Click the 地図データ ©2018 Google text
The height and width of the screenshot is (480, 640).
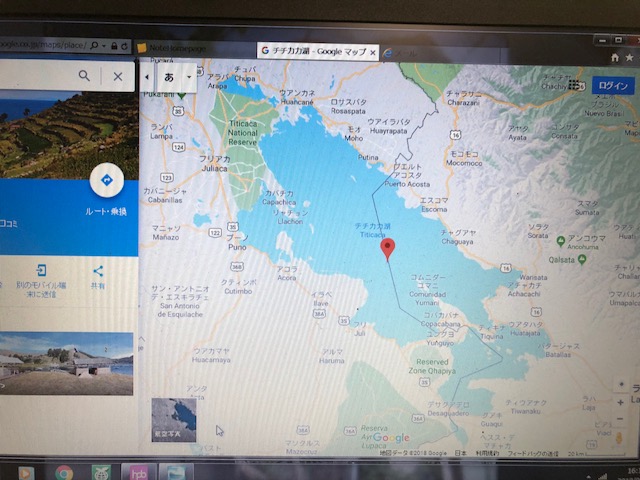click(413, 453)
